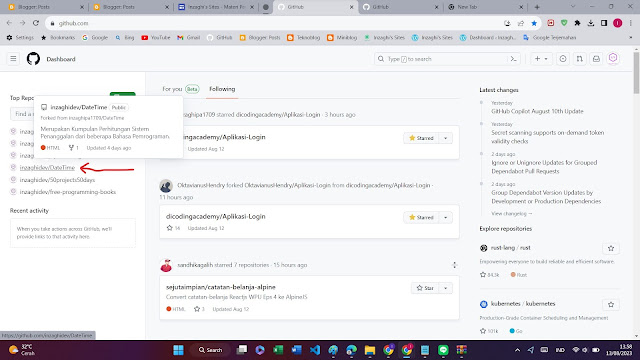Open the weather widget showing 32°C
The height and width of the screenshot is (360, 640).
pyautogui.click(x=22, y=350)
